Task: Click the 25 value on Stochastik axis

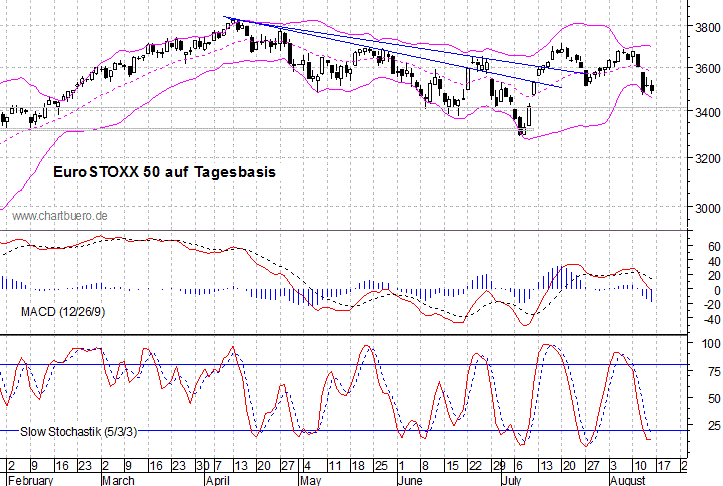Action: pos(714,425)
